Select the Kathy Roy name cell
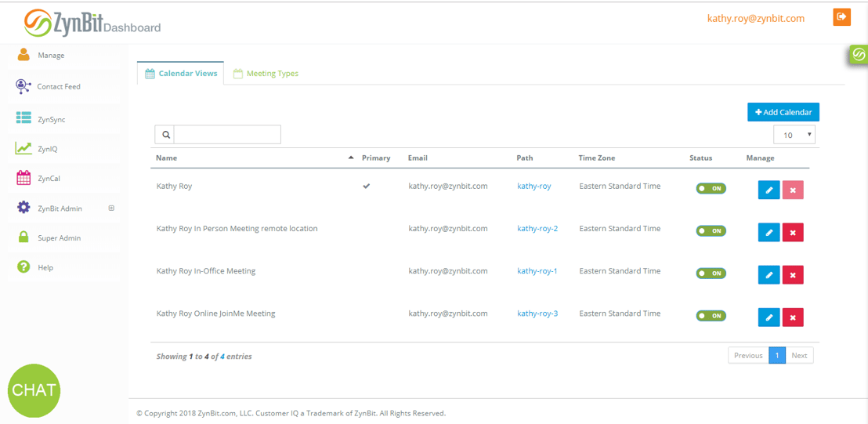Screen dimensions: 868x424 coord(175,187)
